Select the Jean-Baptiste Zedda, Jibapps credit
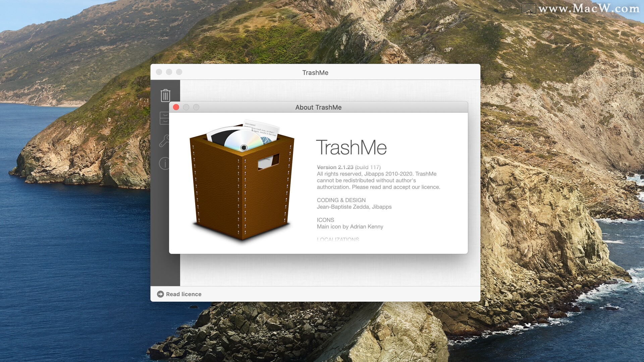This screenshot has width=644, height=362. pyautogui.click(x=354, y=207)
